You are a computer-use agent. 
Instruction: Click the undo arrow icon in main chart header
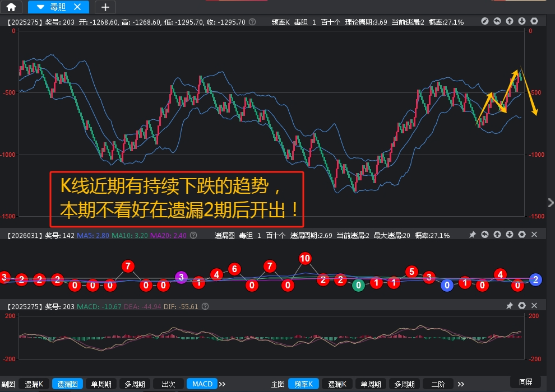pyautogui.click(x=497, y=21)
